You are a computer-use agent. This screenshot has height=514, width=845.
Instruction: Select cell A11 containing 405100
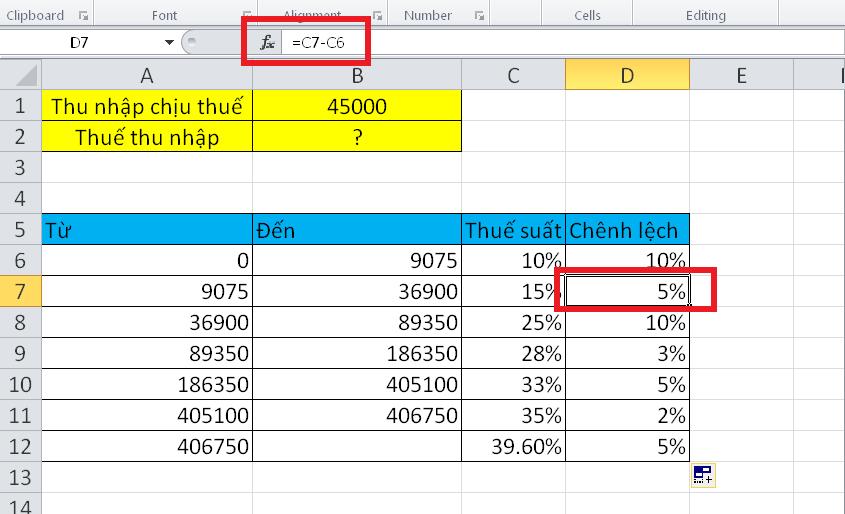click(147, 415)
